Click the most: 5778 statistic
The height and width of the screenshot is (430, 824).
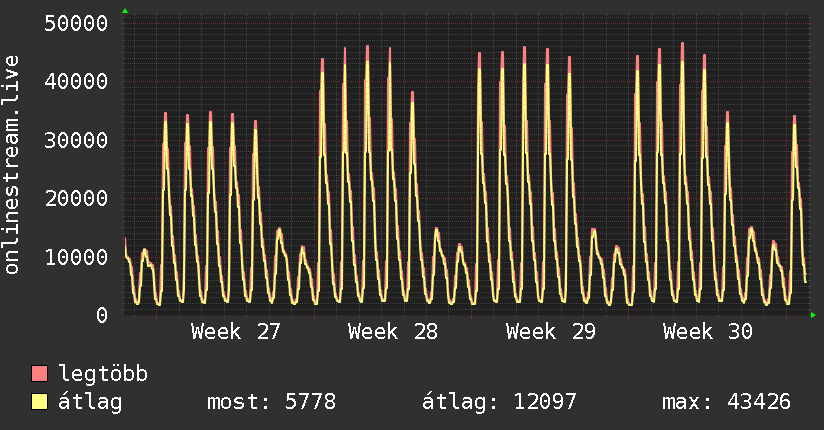point(271,402)
